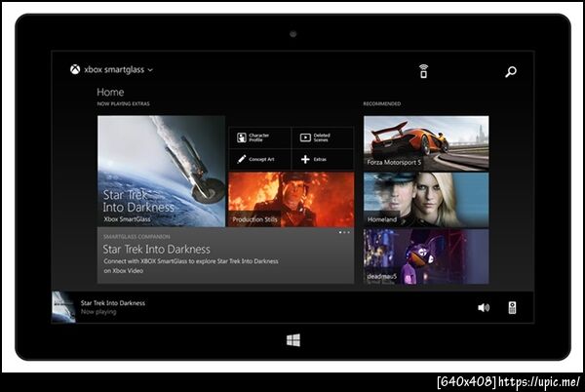Image resolution: width=585 pixels, height=392 pixels.
Task: Open the Concept Art pencil icon
Action: click(x=242, y=159)
